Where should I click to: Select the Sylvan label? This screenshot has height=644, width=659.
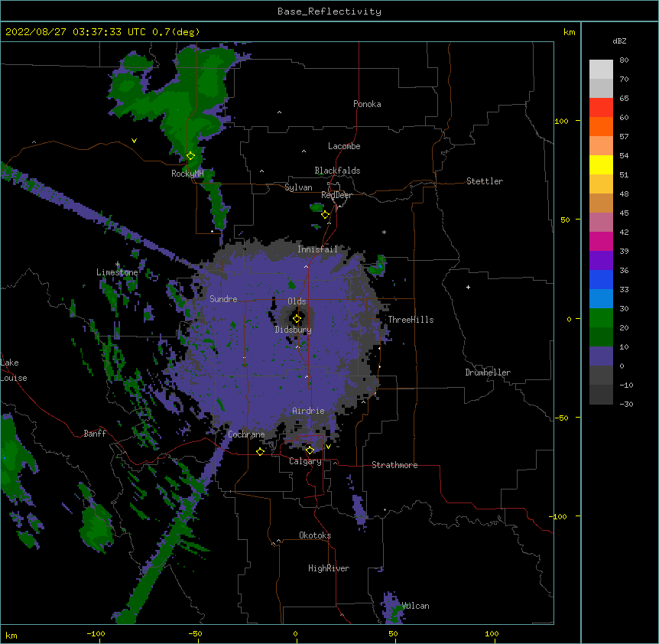click(x=298, y=187)
